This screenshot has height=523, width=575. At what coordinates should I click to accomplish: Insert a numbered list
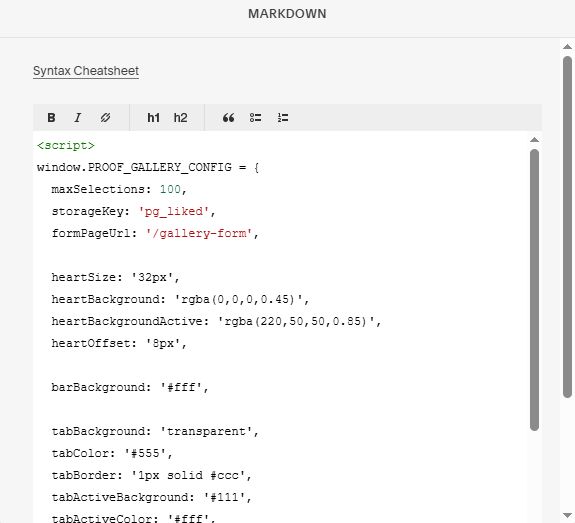283,118
